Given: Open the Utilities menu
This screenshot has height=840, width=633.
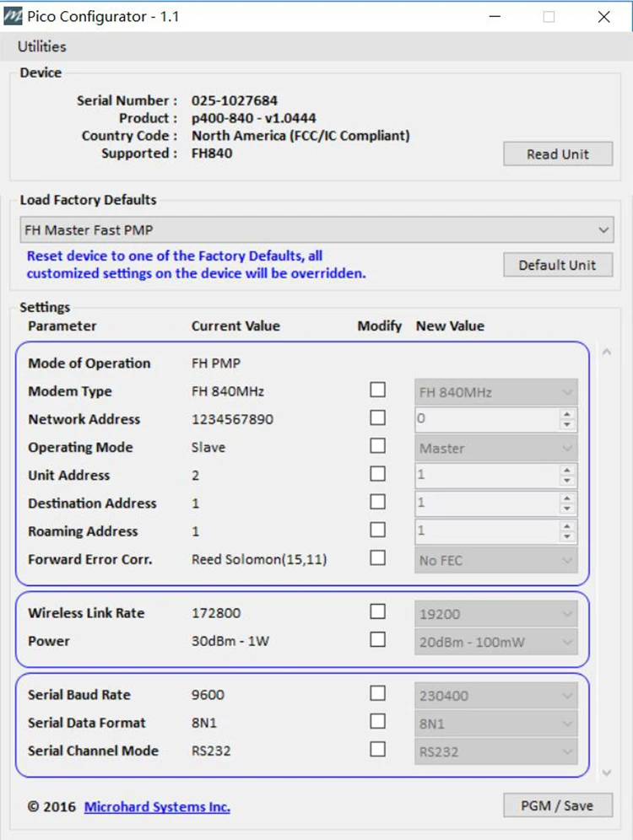Looking at the screenshot, I should pyautogui.click(x=41, y=46).
